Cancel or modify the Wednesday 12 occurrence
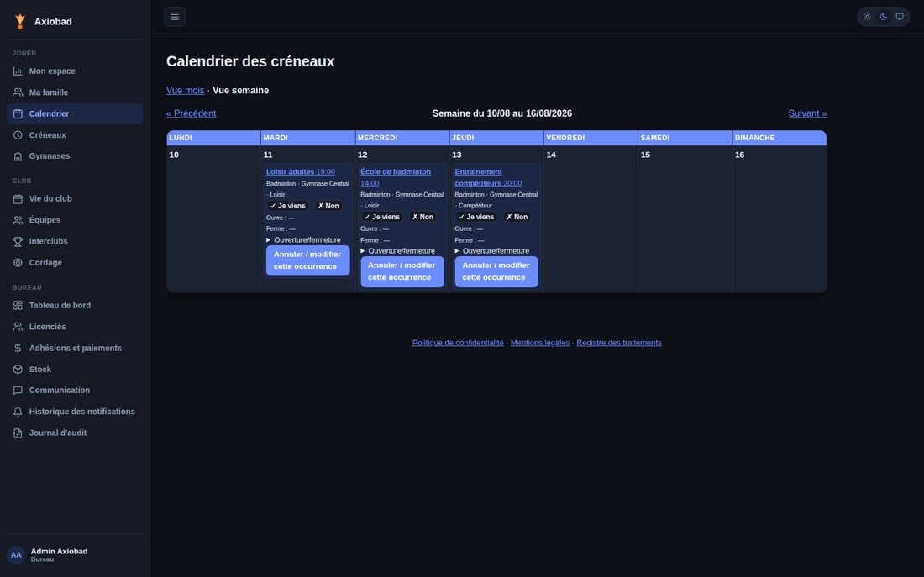 [x=402, y=271]
